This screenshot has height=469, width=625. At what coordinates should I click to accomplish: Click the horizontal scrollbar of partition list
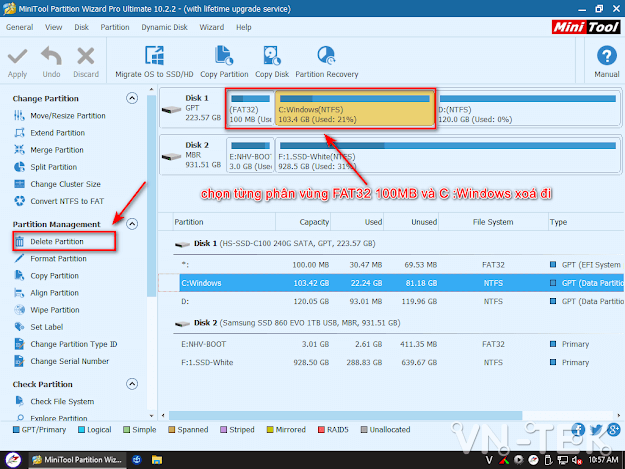[345, 415]
